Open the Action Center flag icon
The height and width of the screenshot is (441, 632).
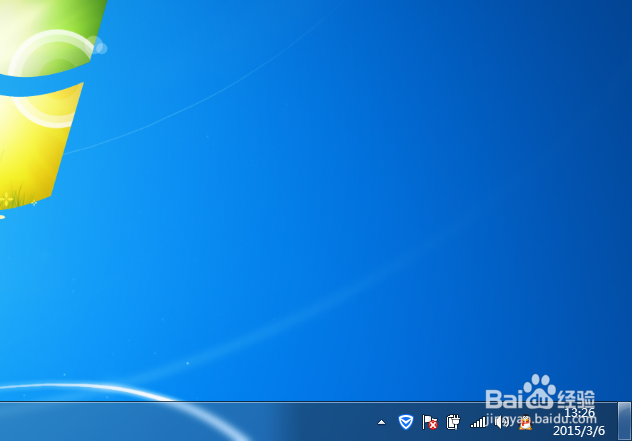430,422
